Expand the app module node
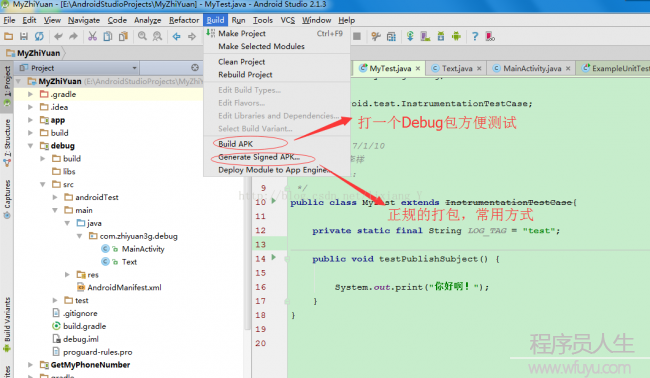The width and height of the screenshot is (650, 378). click(30, 120)
